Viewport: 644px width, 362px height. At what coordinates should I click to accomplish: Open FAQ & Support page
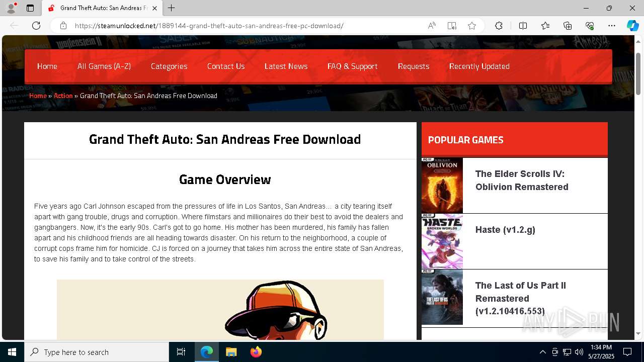352,66
